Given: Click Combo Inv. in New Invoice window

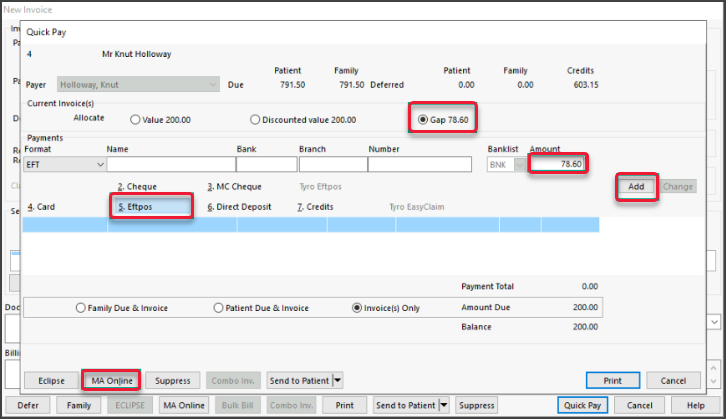Looking at the screenshot, I should (x=291, y=405).
